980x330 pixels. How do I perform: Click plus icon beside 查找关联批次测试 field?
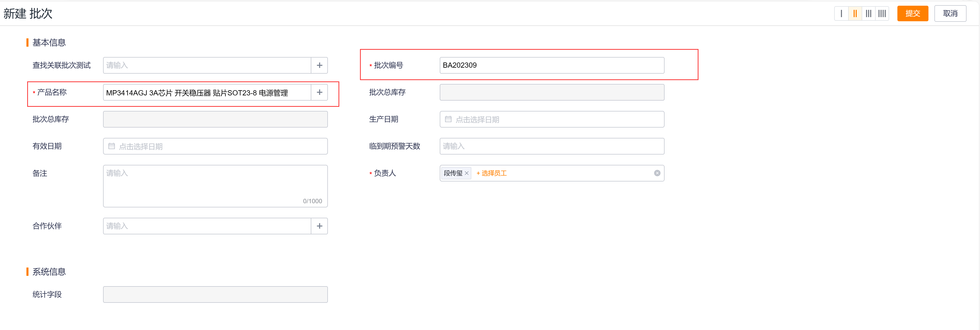click(x=320, y=66)
